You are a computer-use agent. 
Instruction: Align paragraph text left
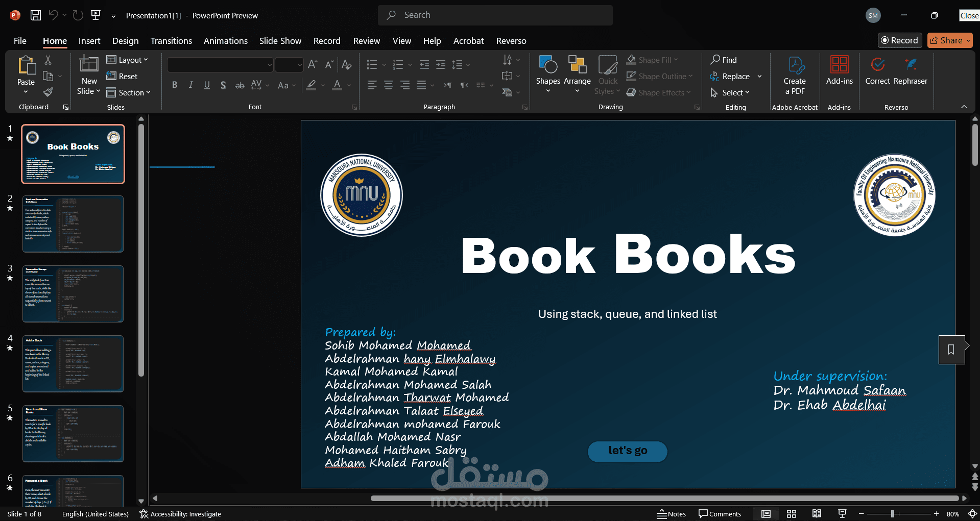[372, 85]
